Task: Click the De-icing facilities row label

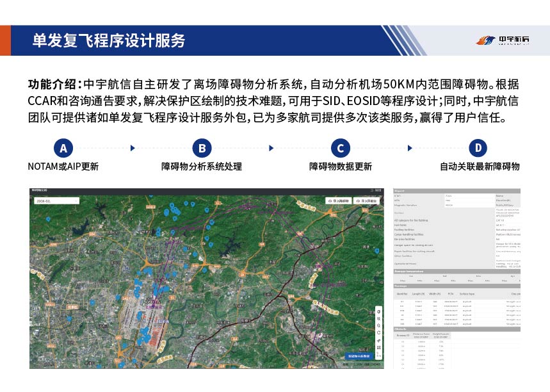Action: [x=404, y=239]
